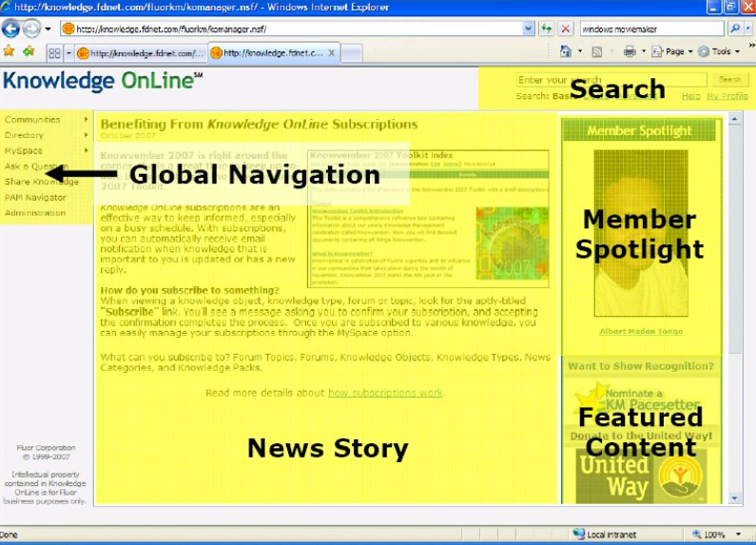Click the Add to Favorites star icon
The height and width of the screenshot is (545, 756).
click(29, 51)
